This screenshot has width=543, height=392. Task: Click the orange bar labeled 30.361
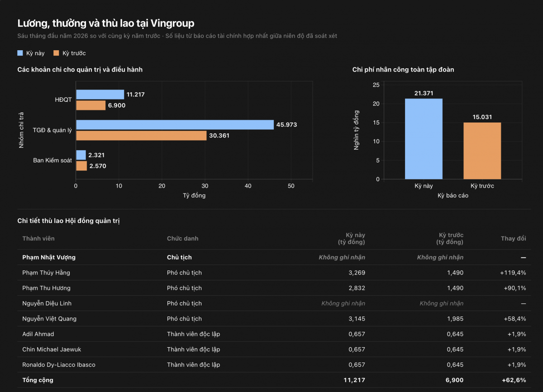click(x=141, y=135)
